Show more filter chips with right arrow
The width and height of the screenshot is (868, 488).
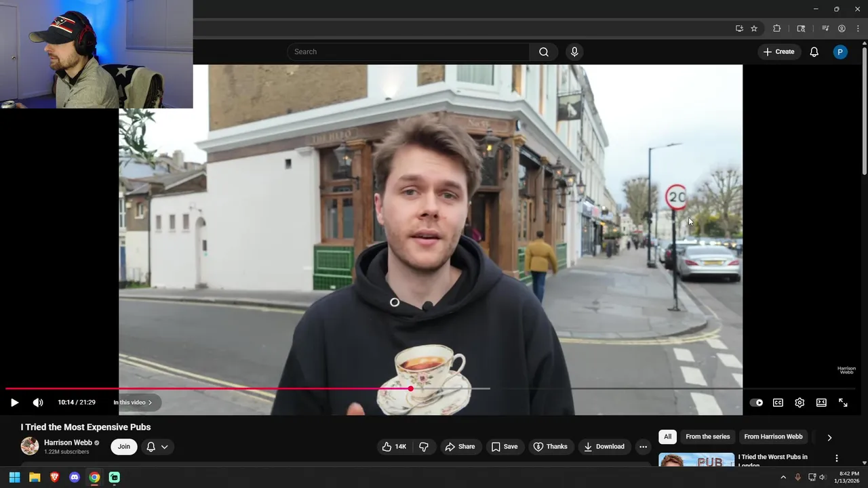pos(829,438)
